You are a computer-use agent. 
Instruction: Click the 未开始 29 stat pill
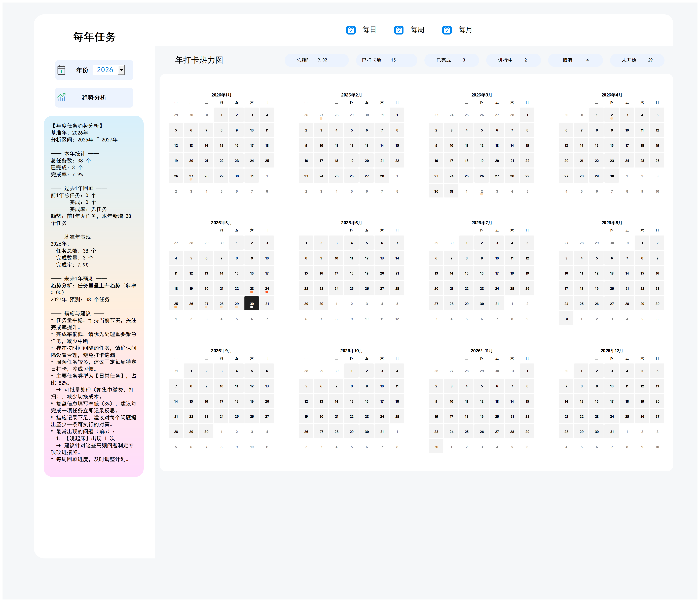click(637, 60)
